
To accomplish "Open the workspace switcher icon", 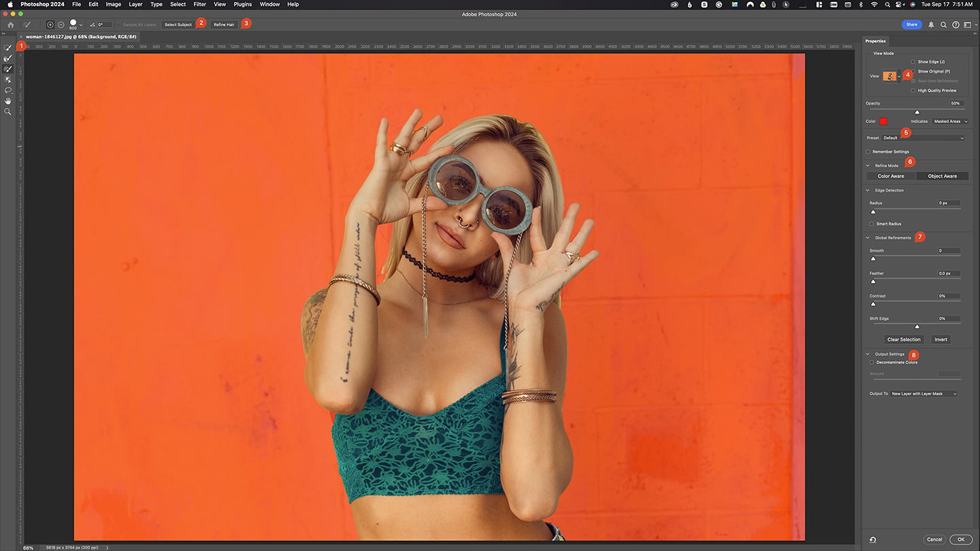I will click(x=968, y=24).
